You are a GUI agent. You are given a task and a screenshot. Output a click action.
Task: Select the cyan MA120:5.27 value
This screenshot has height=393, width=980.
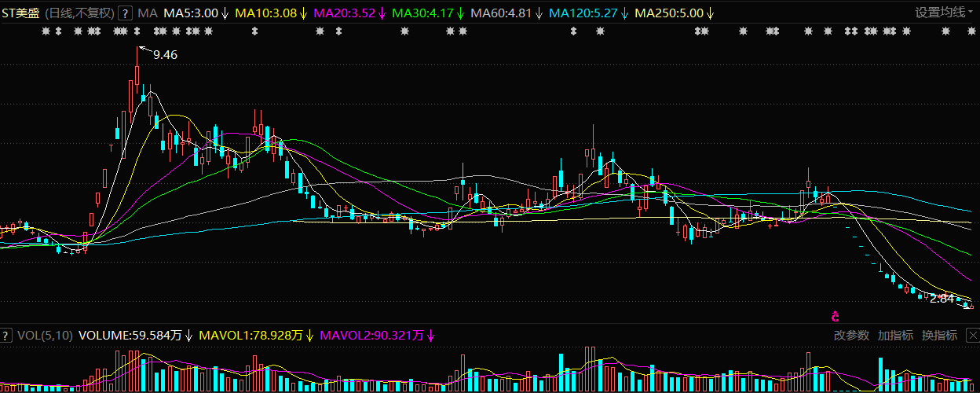pos(583,13)
